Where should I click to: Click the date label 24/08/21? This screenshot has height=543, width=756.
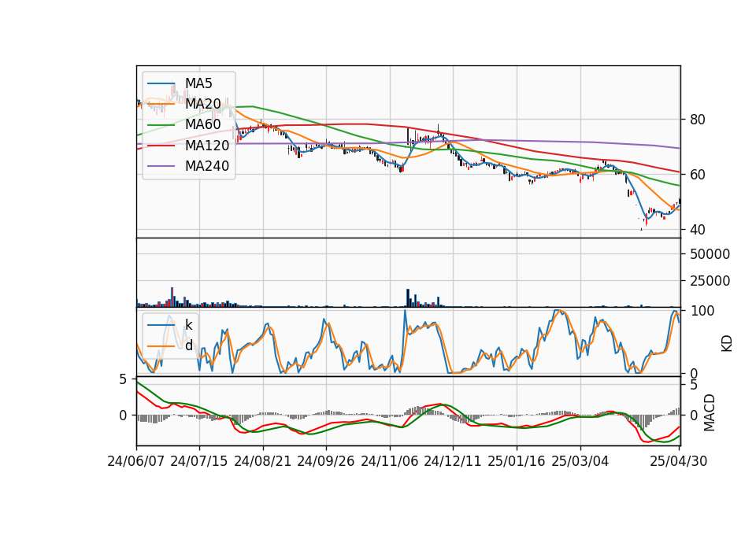point(263,461)
